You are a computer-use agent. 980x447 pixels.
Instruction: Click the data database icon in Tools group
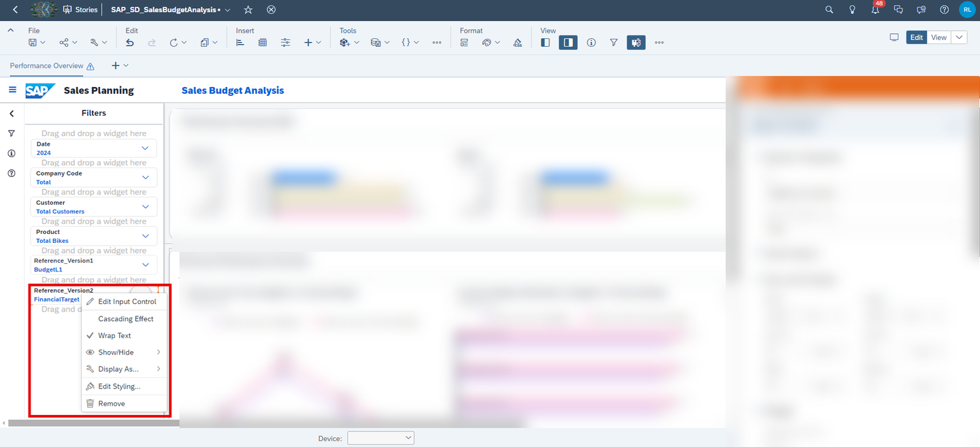[x=376, y=42]
